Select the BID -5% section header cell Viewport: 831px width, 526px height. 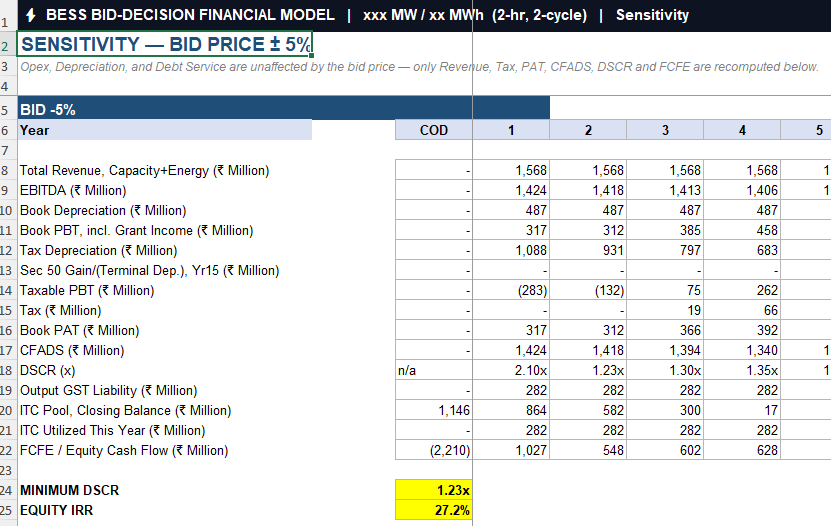[x=284, y=110]
